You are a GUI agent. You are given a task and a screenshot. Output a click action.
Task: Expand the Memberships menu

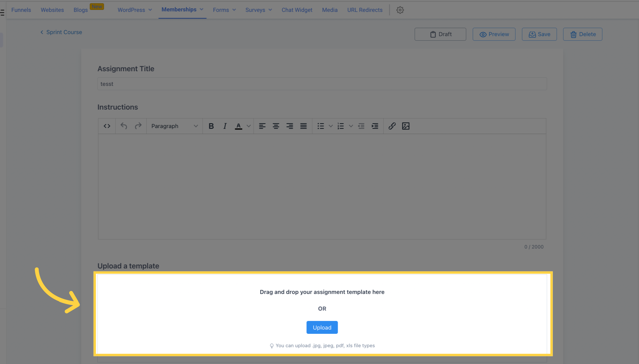tap(182, 10)
